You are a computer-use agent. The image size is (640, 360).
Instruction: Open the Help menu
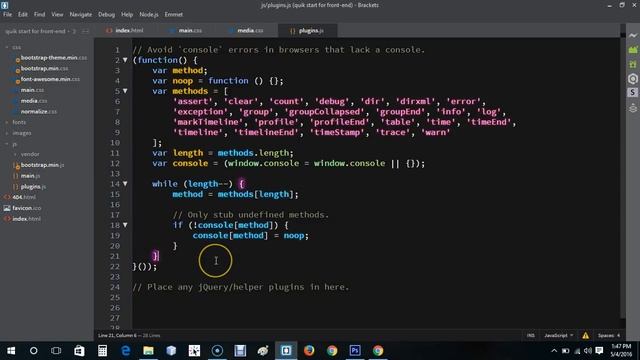(x=127, y=14)
